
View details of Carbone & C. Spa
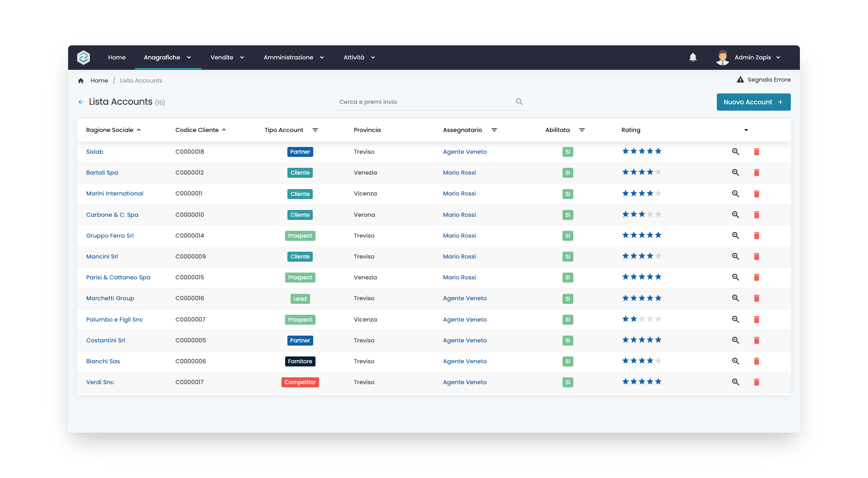pyautogui.click(x=735, y=215)
